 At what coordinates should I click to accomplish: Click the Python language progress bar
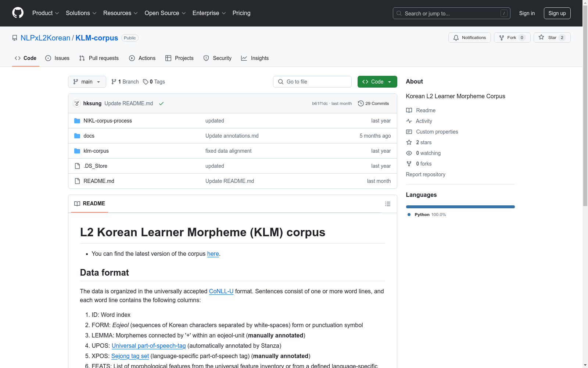coord(460,207)
